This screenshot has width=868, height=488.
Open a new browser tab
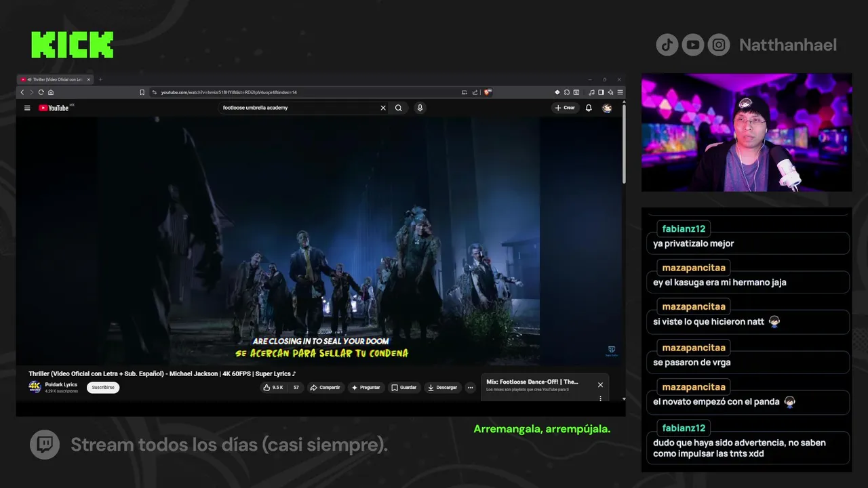point(100,79)
